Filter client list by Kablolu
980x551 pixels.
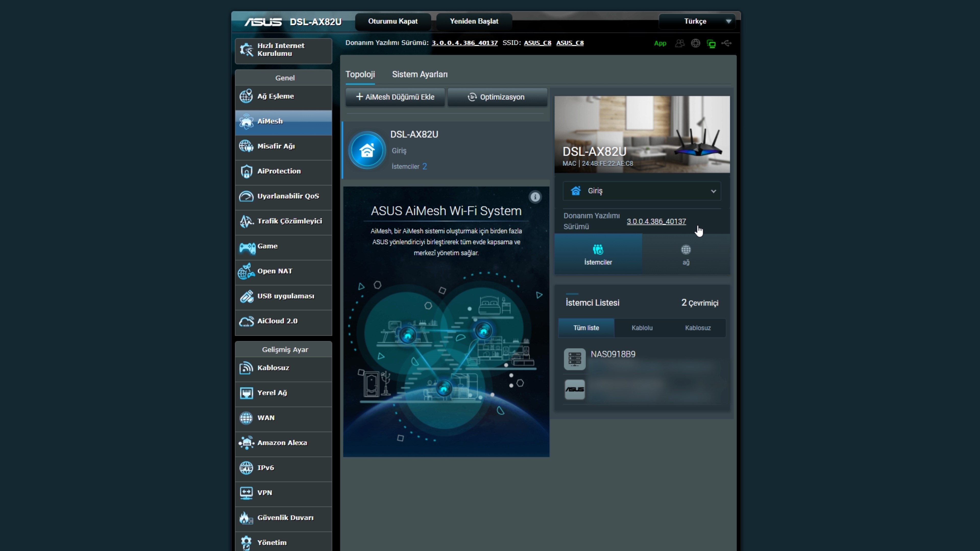(642, 328)
